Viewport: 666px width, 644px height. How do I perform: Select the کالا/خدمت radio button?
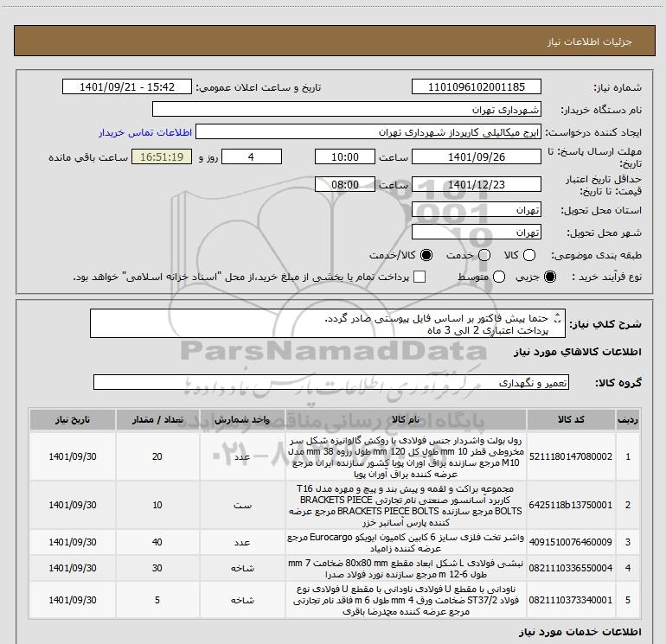[x=426, y=255]
